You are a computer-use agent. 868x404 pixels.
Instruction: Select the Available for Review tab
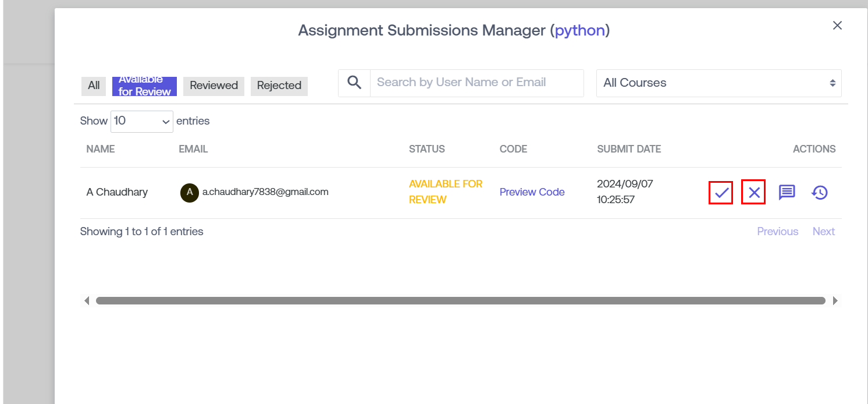pyautogui.click(x=144, y=86)
